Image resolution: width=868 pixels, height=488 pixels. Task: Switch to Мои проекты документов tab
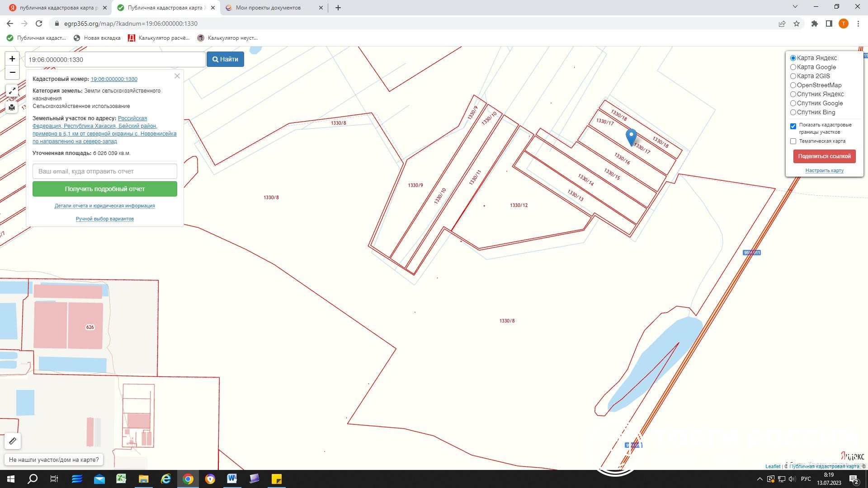[x=268, y=8]
